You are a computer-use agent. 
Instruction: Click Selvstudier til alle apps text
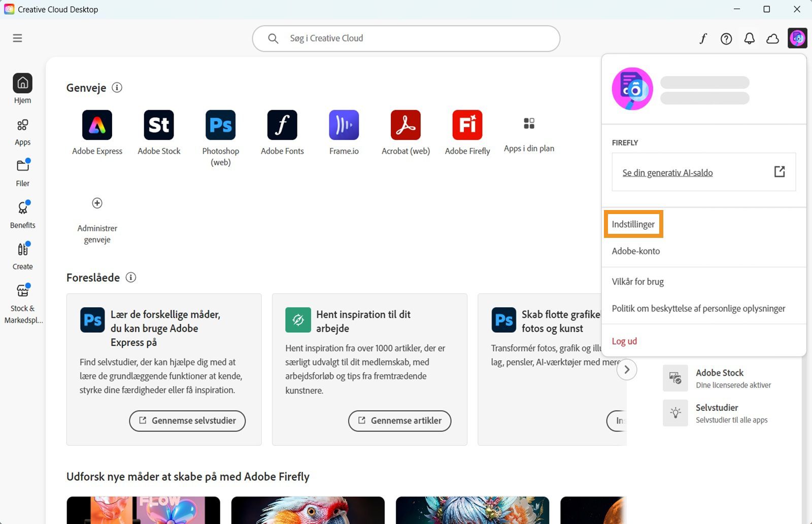pos(731,420)
